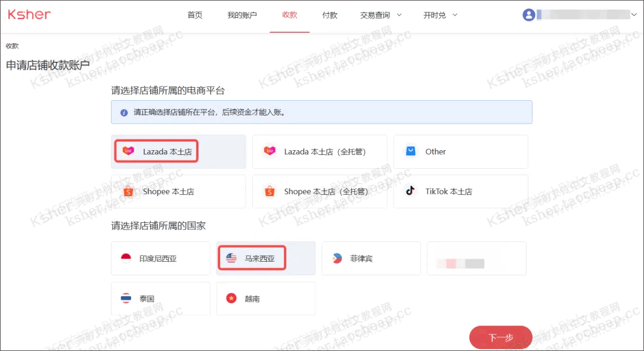Select Shopee 本土店 platform option

click(x=178, y=192)
